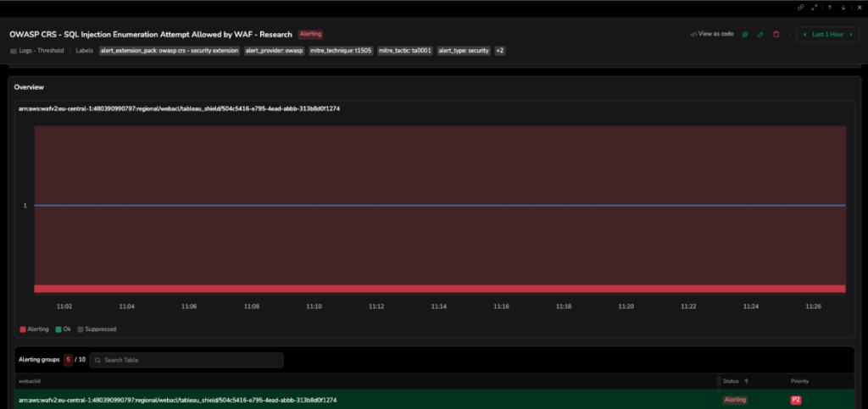Viewport: 868px width, 409px height.
Task: Sort table by Status column header
Action: coord(734,381)
